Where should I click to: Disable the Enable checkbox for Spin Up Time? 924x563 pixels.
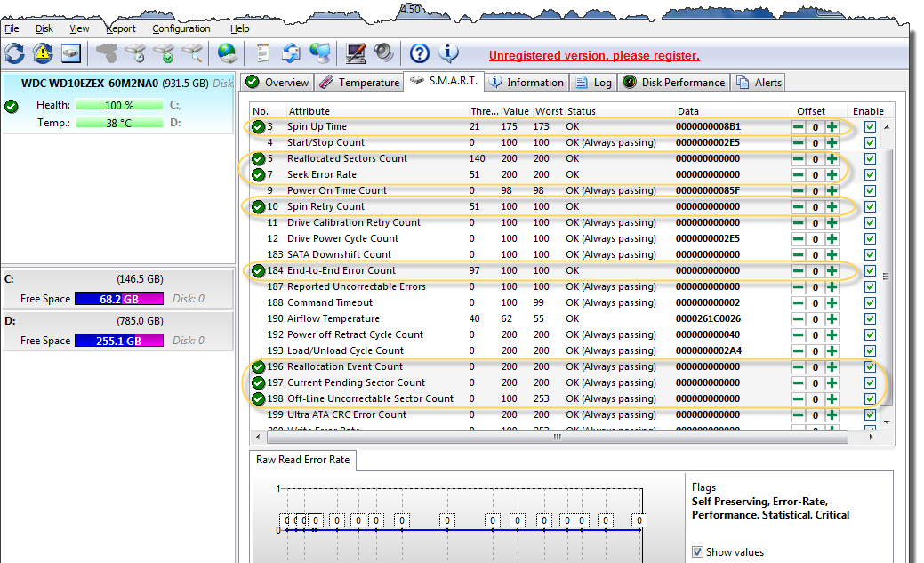pos(870,127)
